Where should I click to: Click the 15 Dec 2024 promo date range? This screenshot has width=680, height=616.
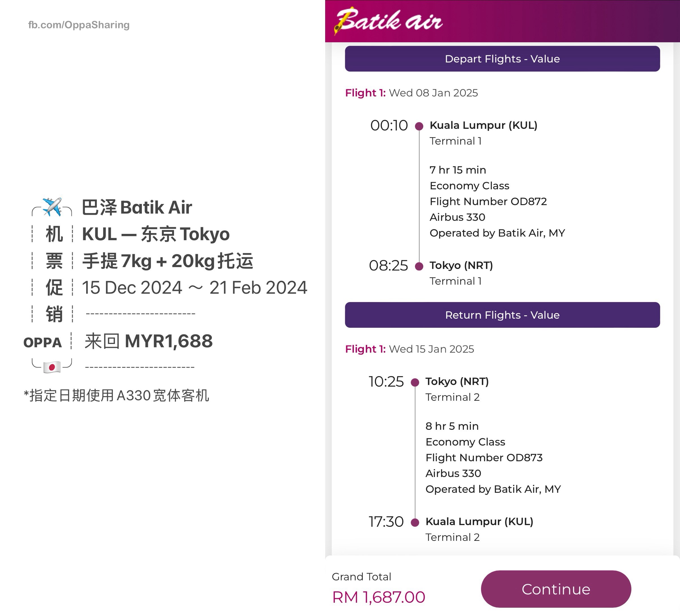(195, 287)
